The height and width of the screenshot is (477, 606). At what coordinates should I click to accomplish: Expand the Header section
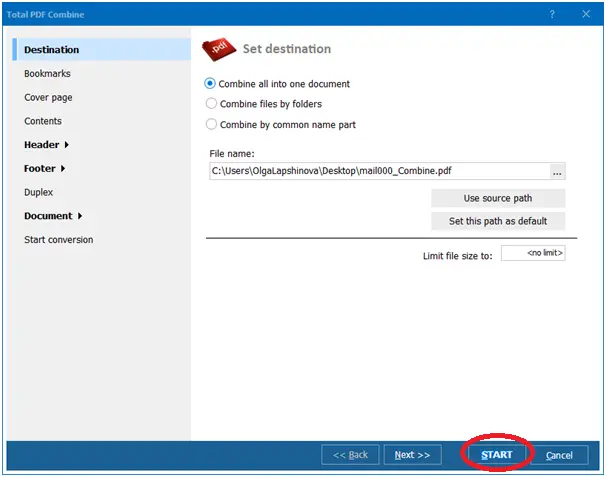(46, 145)
